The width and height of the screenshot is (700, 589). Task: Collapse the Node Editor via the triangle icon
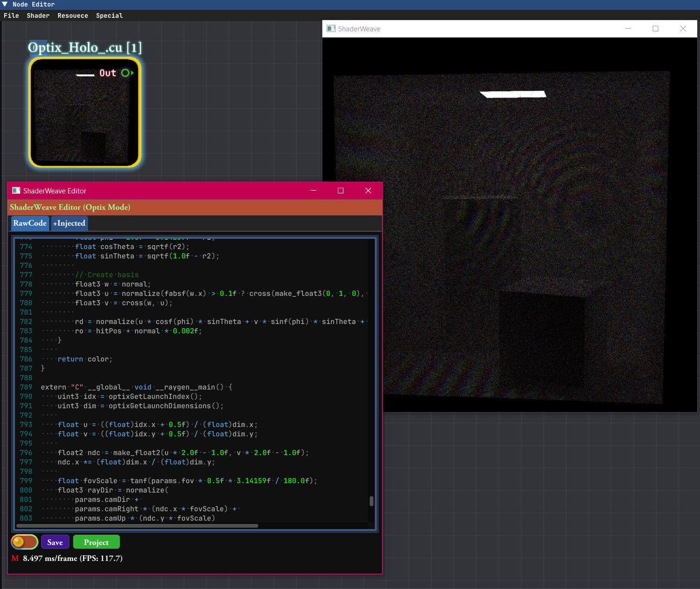[5, 4]
